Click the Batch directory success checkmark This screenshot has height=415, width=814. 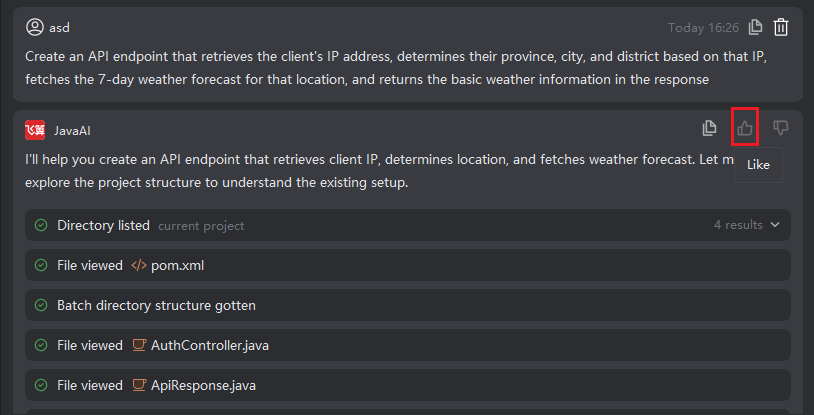(x=41, y=305)
